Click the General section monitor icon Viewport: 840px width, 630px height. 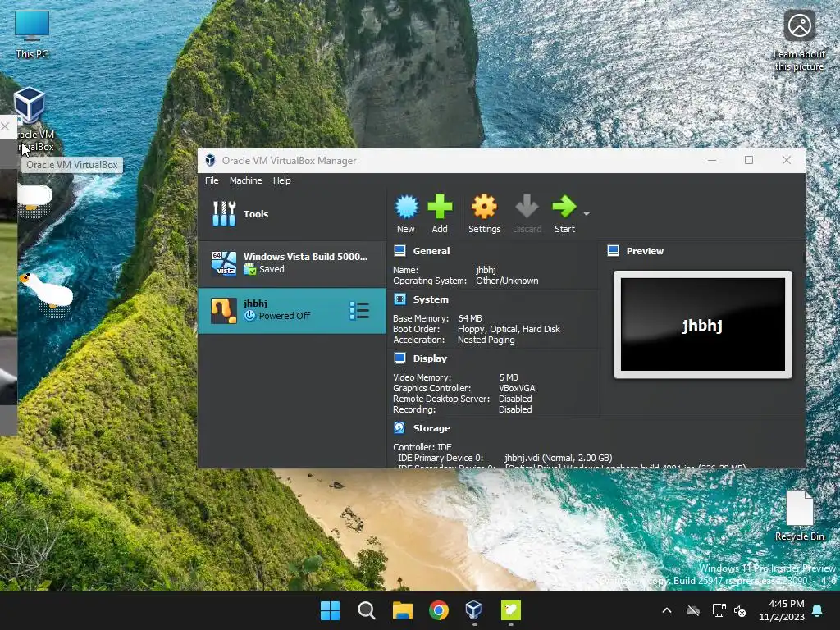coord(399,251)
